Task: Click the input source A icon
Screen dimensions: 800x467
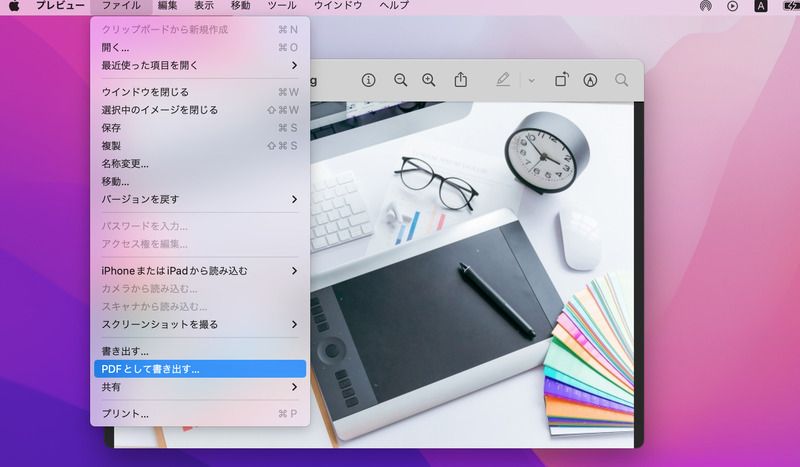Action: tap(761, 6)
